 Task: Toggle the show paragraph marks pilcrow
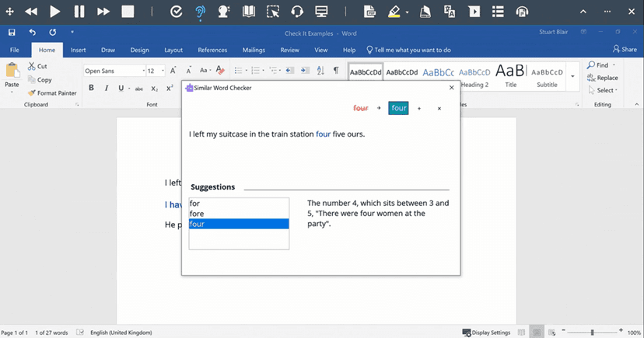click(336, 70)
